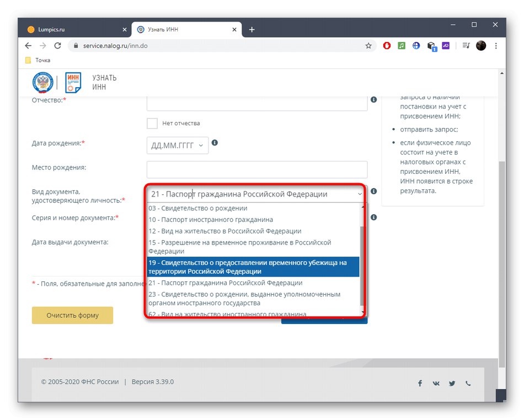Viewport: 524px width, 420px height.
Task: Click the lock icon in the address bar
Action: [76, 46]
